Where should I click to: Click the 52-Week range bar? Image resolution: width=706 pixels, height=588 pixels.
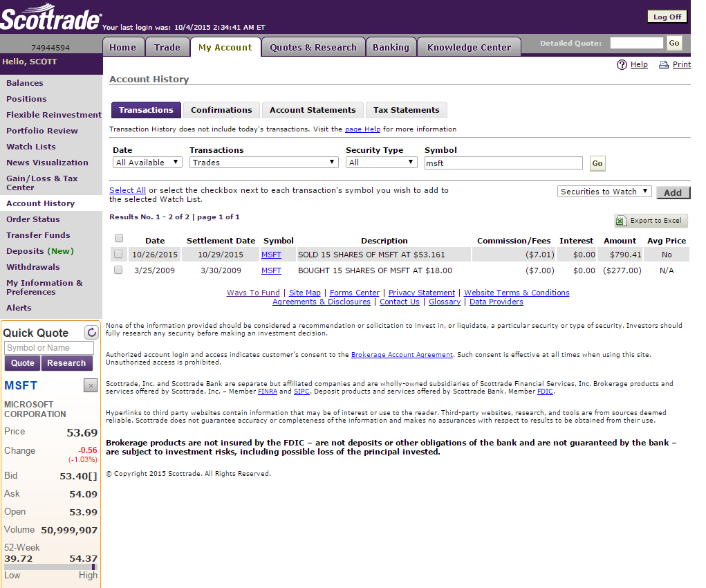pos(50,567)
